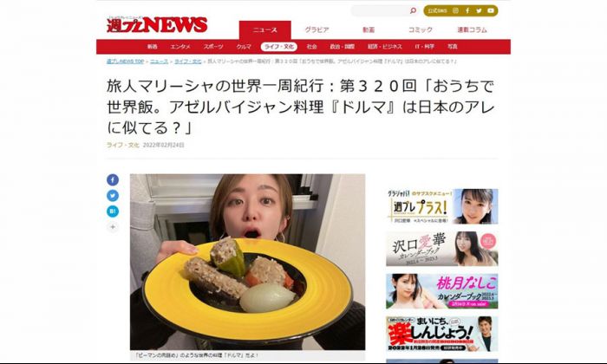Screen dimensions: 607x364
Task: Select ライフ・文化 category pill
Action: 278,47
